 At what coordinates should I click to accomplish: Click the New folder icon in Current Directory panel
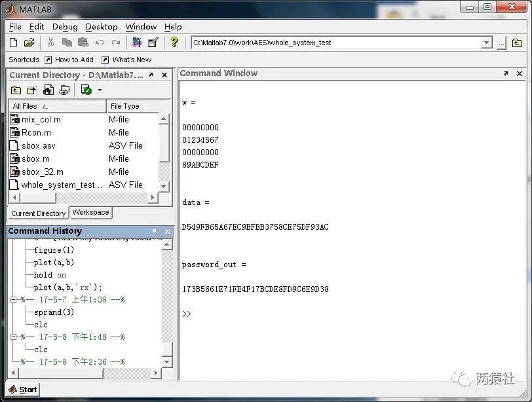32,90
